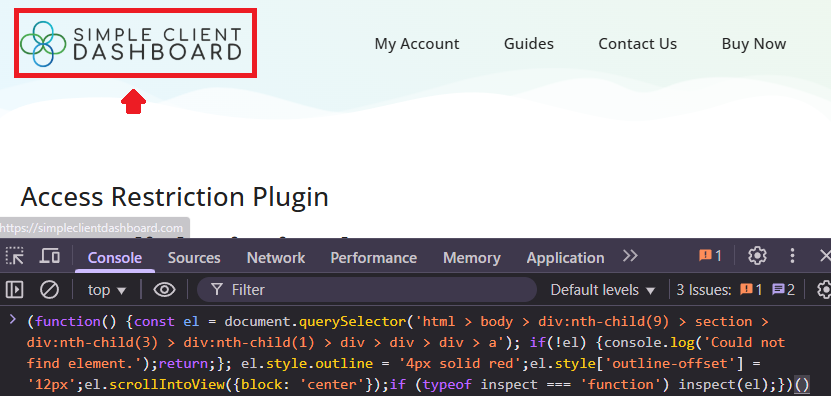This screenshot has width=831, height=396.
Task: Toggle the console sidebar panel icon
Action: (15, 289)
